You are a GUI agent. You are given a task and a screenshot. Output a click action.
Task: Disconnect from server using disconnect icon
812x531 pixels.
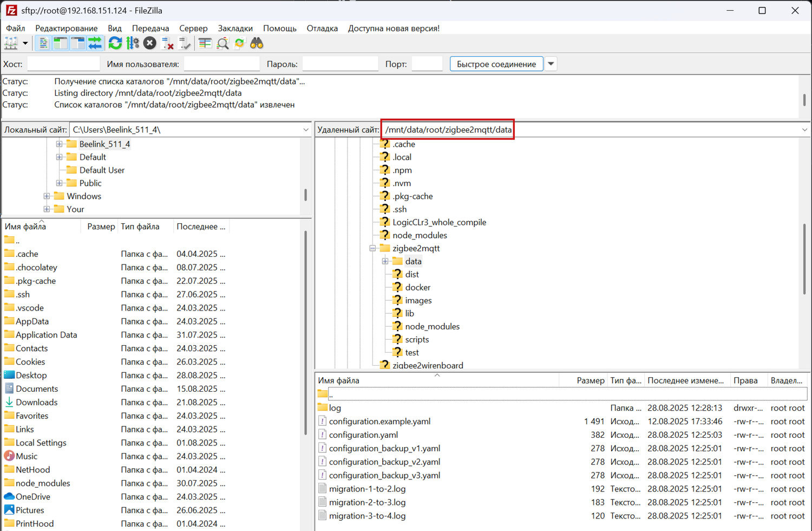coord(168,43)
